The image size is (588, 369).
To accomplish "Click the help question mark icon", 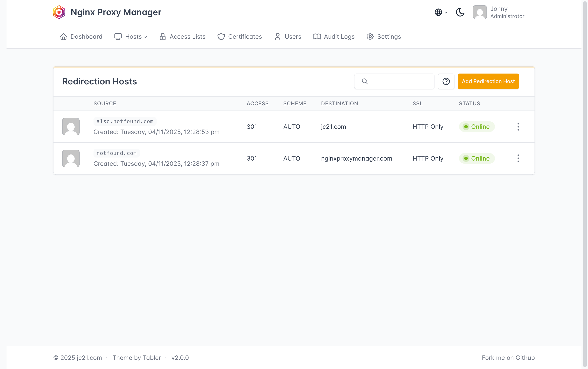I will click(446, 81).
